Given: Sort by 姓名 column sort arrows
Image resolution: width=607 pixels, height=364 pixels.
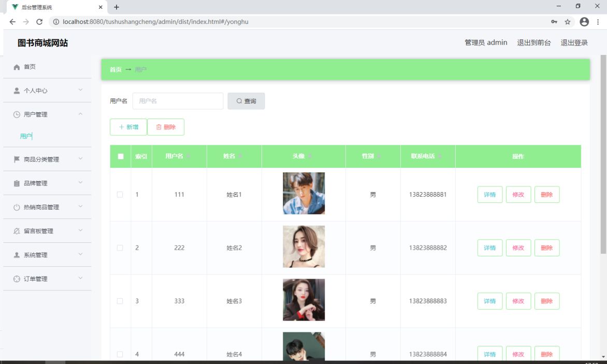Looking at the screenshot, I should [x=240, y=156].
